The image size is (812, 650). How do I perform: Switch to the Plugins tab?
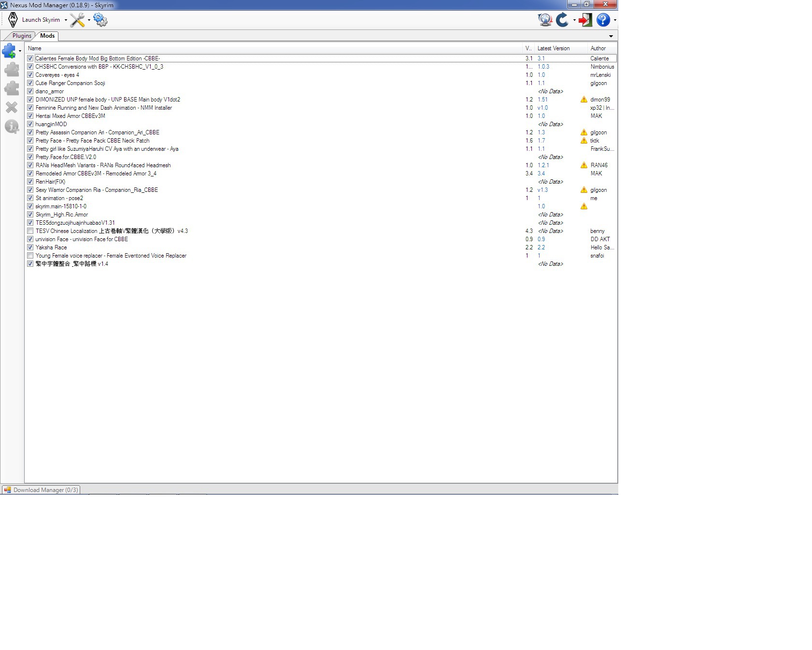pos(22,36)
